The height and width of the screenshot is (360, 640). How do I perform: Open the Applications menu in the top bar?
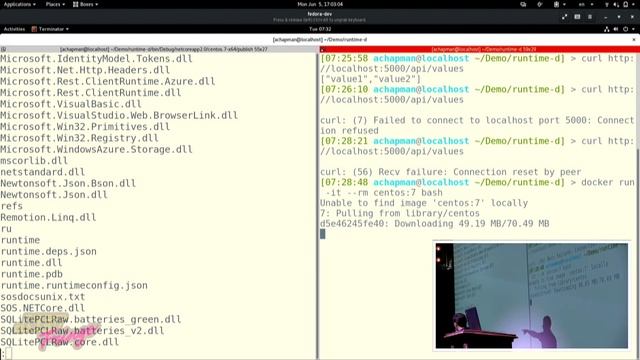point(20,4)
